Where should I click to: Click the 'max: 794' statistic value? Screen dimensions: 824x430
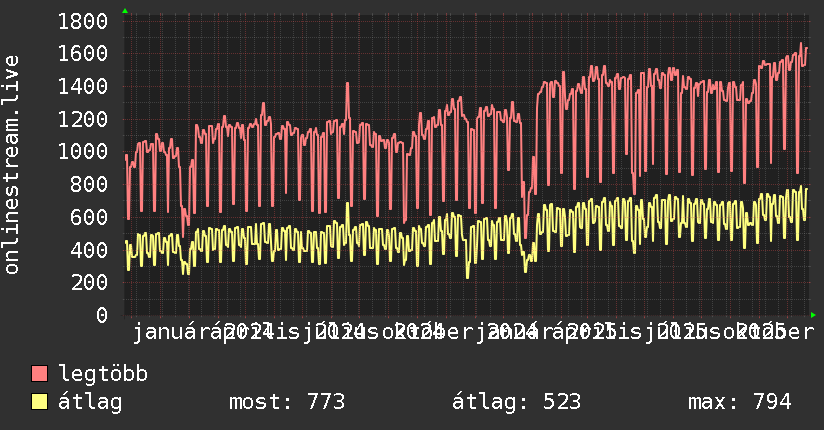click(739, 402)
